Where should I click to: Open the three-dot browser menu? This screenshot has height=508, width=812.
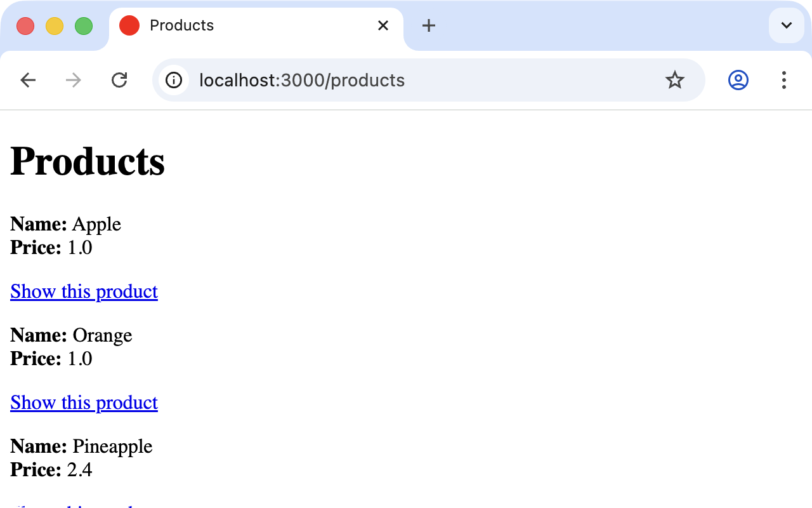(x=784, y=80)
